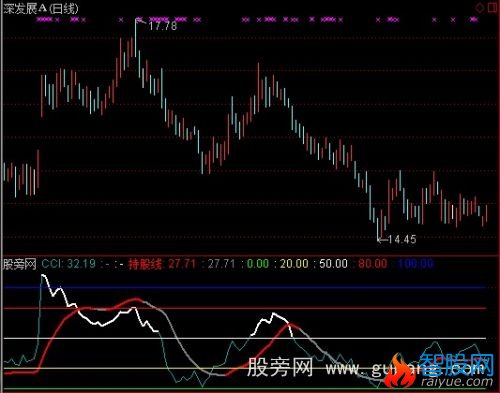
Task: Click the 14.45 low price label
Action: pos(402,239)
